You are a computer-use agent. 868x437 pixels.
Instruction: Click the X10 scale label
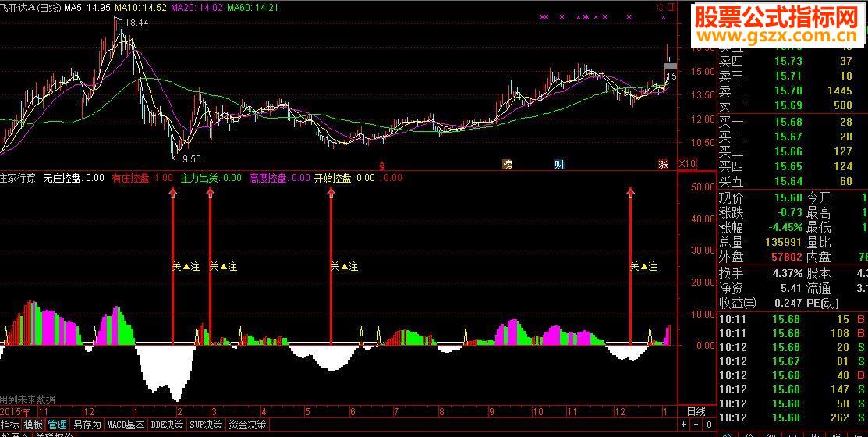[x=687, y=163]
